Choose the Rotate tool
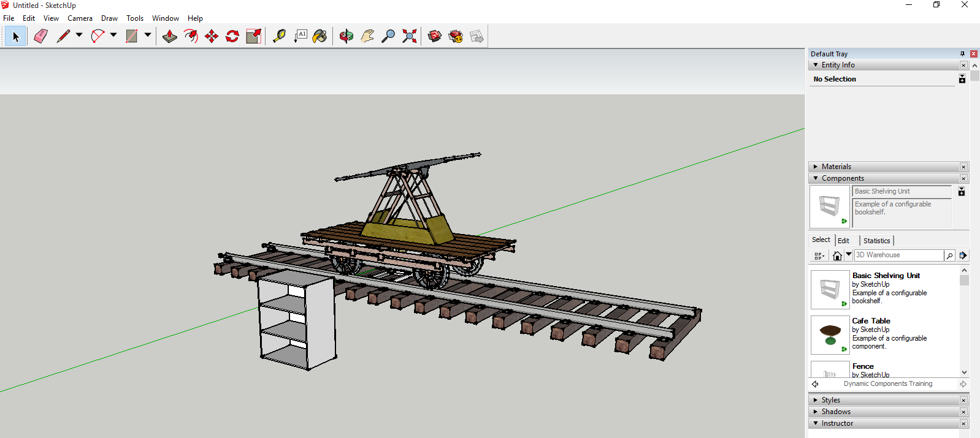The width and height of the screenshot is (980, 438). (x=232, y=37)
